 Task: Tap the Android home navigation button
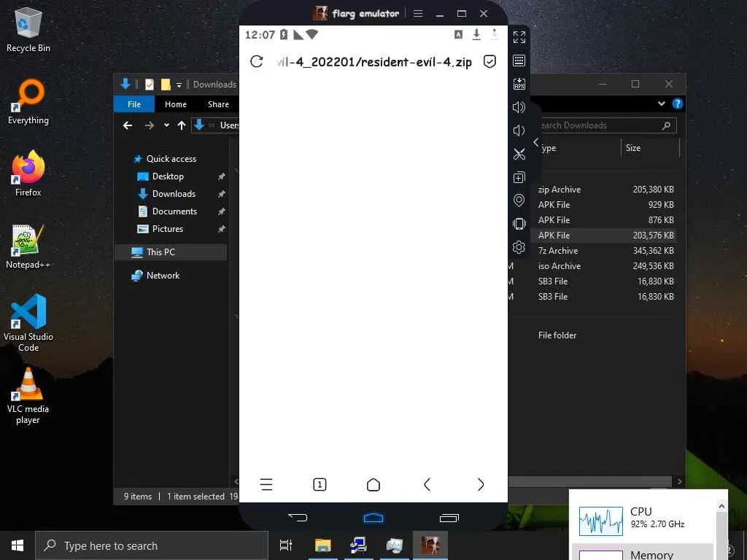pyautogui.click(x=373, y=517)
